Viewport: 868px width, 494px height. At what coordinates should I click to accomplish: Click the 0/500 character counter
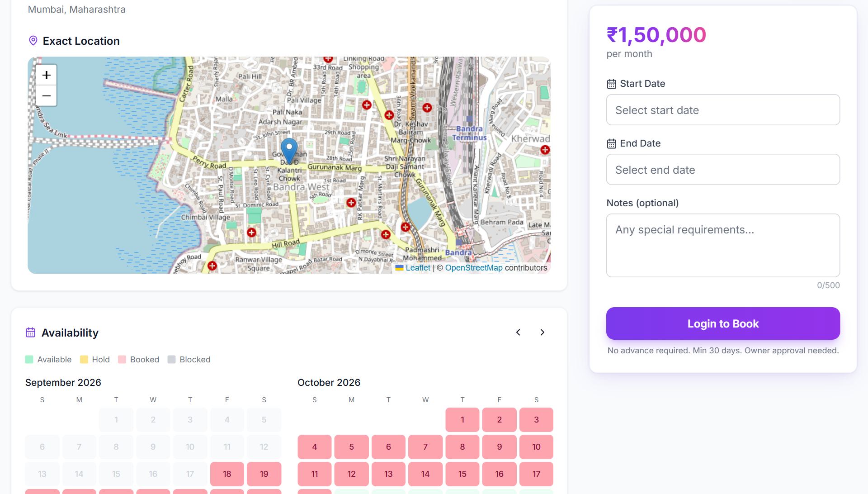828,285
